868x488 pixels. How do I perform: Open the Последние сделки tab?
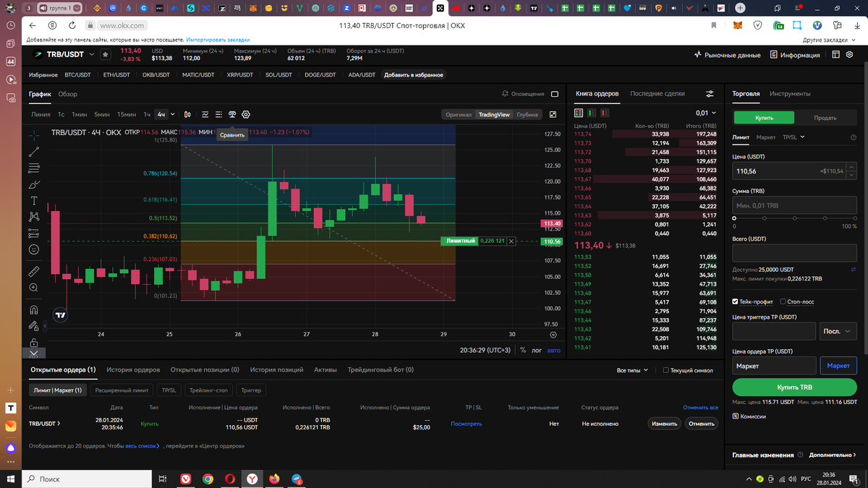(x=658, y=94)
